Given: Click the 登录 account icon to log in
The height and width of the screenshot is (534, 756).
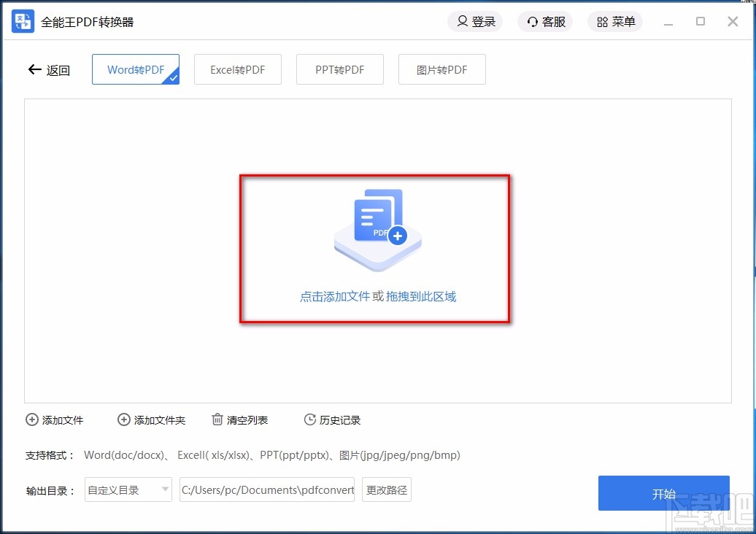Looking at the screenshot, I should pos(463,22).
